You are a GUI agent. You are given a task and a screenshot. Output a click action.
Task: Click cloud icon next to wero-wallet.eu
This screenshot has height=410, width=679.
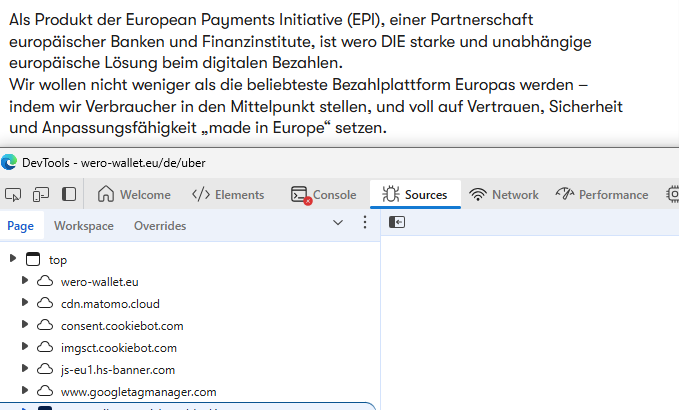tap(45, 281)
